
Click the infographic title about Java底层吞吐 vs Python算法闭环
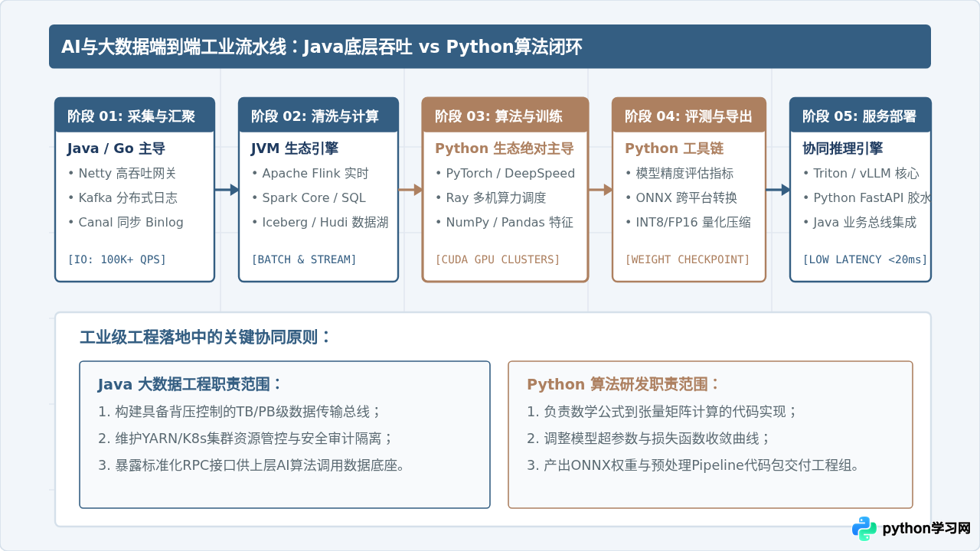point(322,47)
